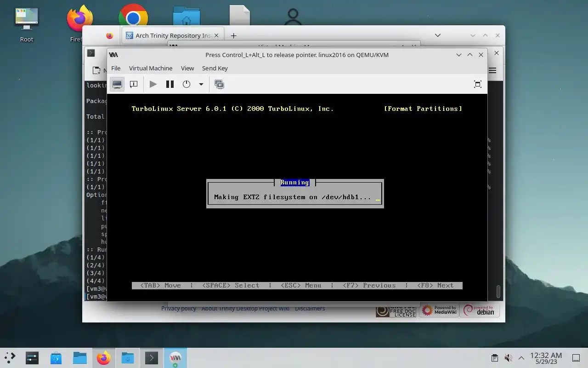Open the Privacy policy link
Screen dimensions: 588x368
[179, 308]
